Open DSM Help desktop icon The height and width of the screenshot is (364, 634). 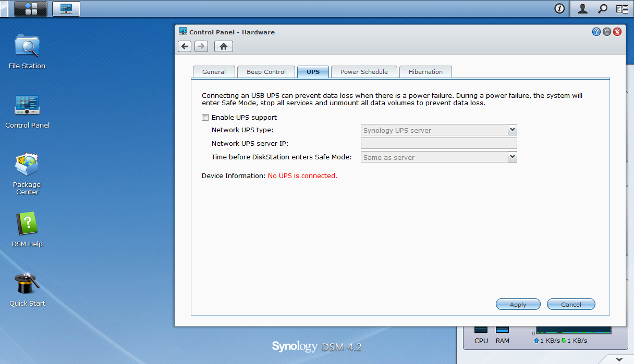(27, 230)
